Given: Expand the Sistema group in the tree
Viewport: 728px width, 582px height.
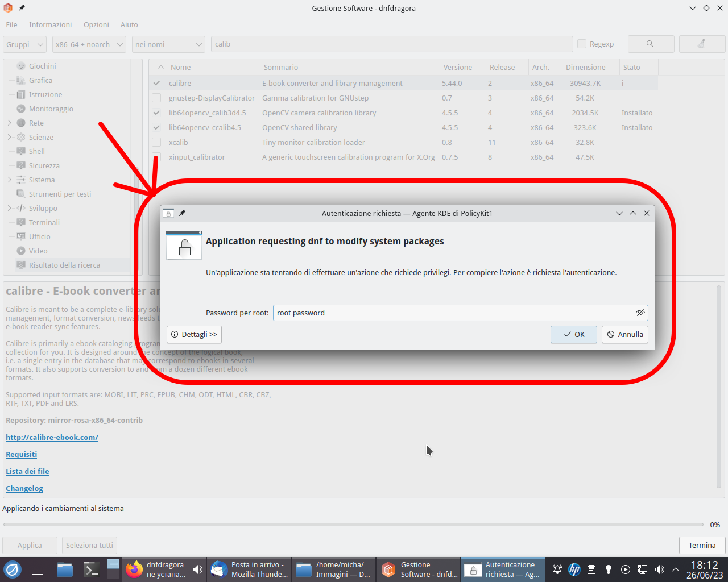Looking at the screenshot, I should tap(10, 180).
